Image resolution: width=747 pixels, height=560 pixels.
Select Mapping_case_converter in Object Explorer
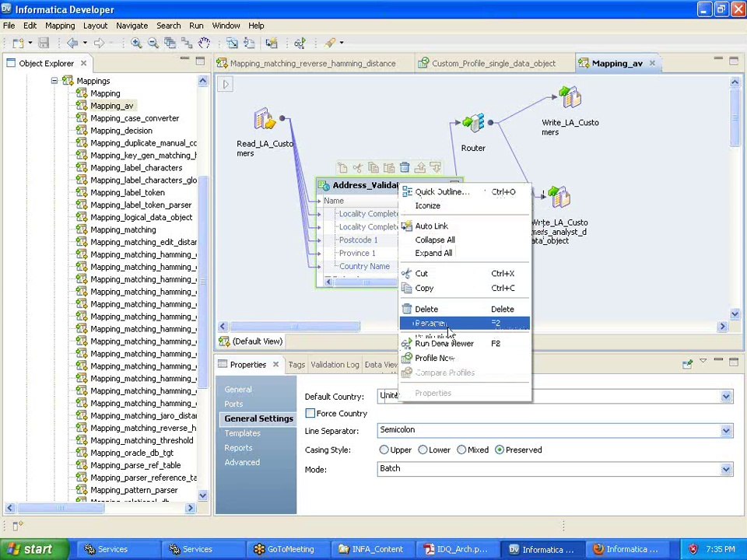(135, 118)
